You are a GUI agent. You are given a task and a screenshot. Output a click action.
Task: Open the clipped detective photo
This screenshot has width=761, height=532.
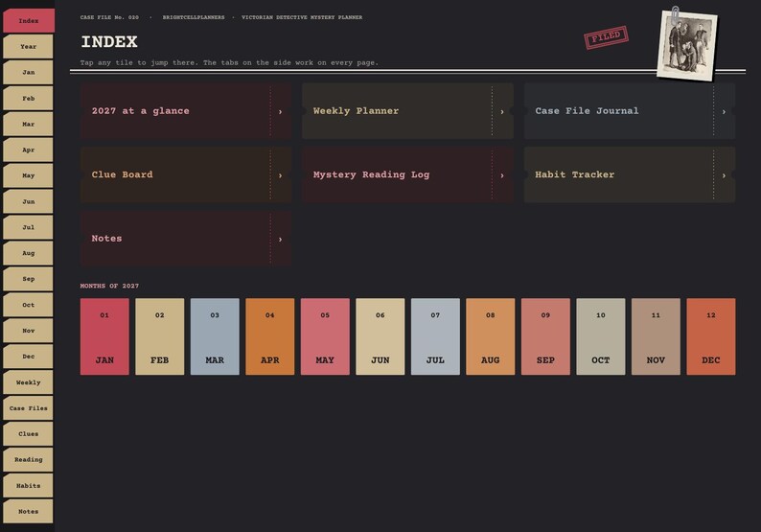click(x=687, y=45)
